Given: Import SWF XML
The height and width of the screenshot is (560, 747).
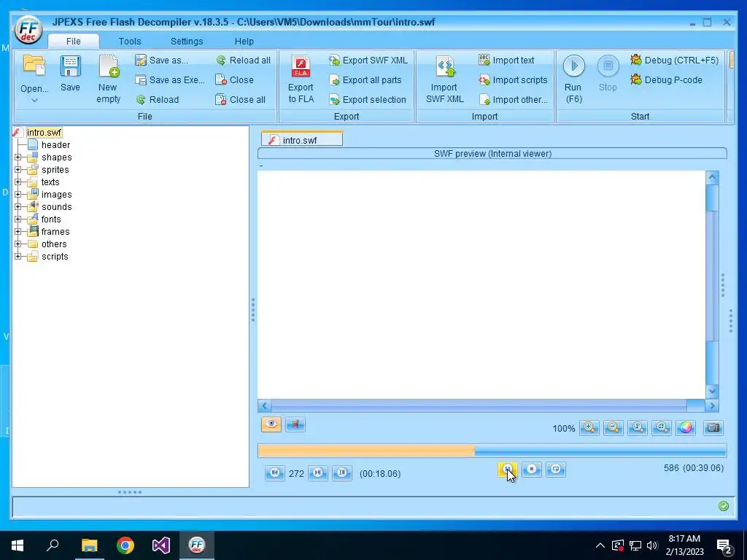Looking at the screenshot, I should tap(444, 79).
